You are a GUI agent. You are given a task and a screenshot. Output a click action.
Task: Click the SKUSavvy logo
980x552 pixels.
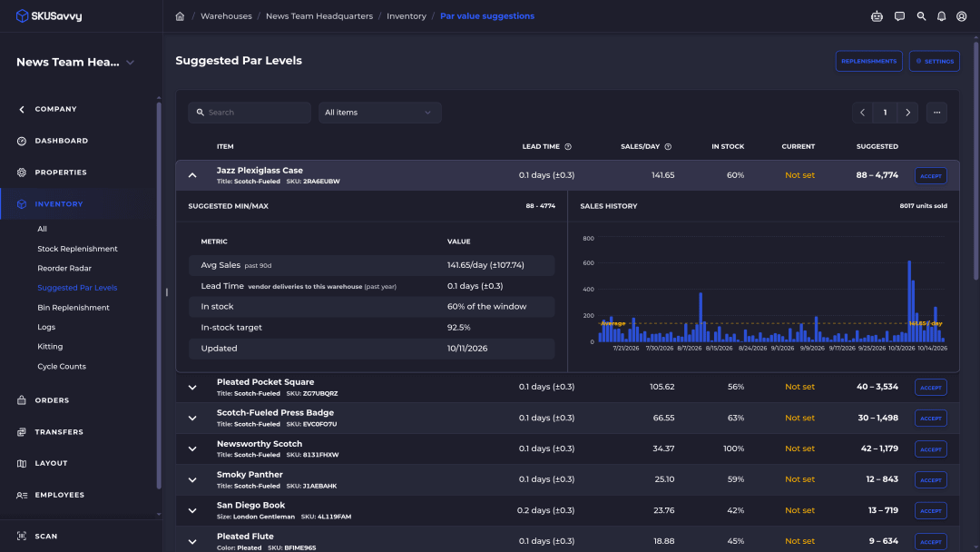pos(49,16)
